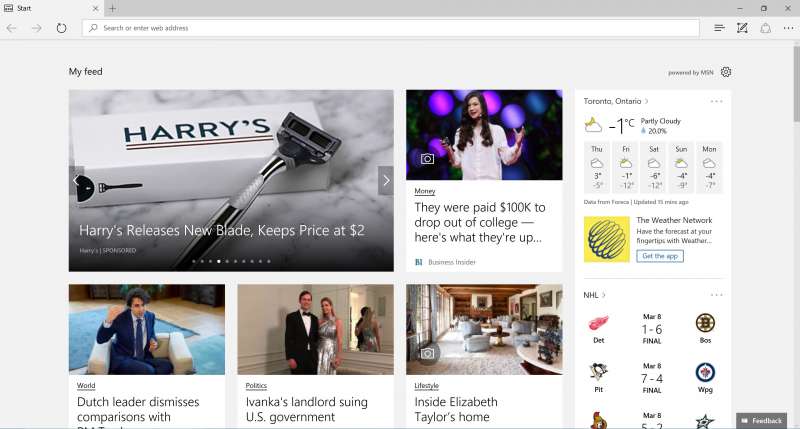Click the Boston Bruins logo
This screenshot has height=429, width=800.
tap(705, 323)
